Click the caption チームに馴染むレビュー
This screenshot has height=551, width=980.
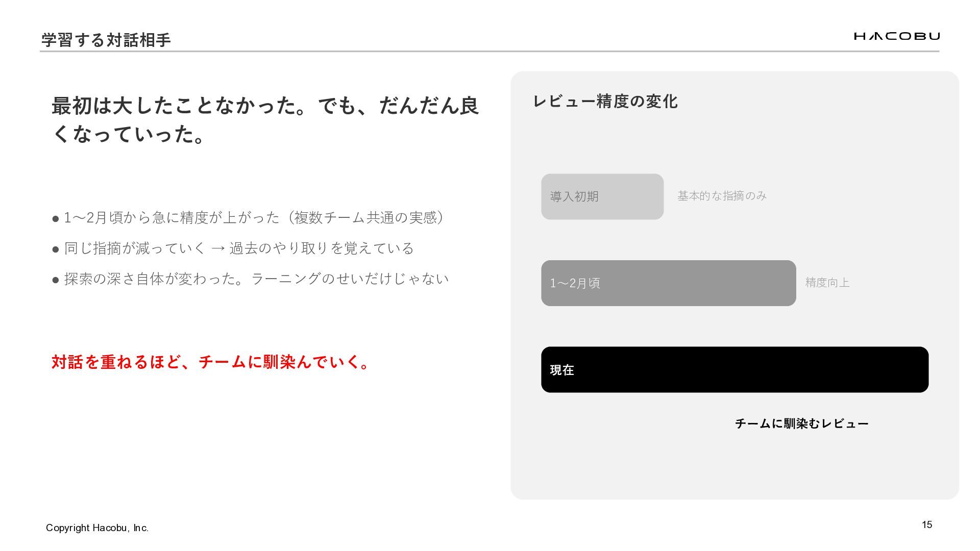(801, 423)
